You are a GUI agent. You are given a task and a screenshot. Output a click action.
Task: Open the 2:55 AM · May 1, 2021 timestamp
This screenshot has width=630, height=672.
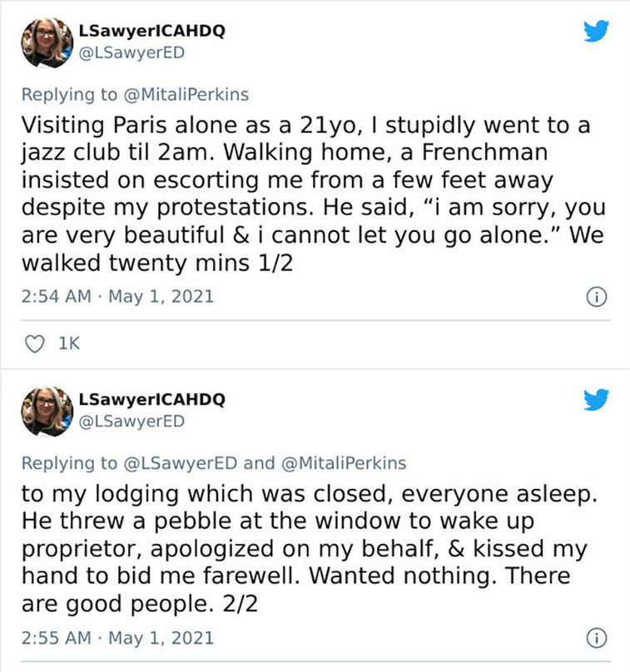coord(117,638)
